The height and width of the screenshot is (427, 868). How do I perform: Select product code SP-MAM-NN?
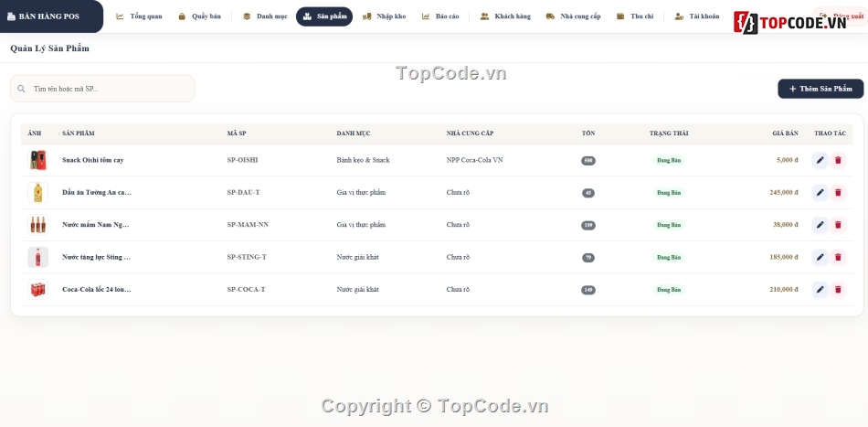(x=248, y=225)
